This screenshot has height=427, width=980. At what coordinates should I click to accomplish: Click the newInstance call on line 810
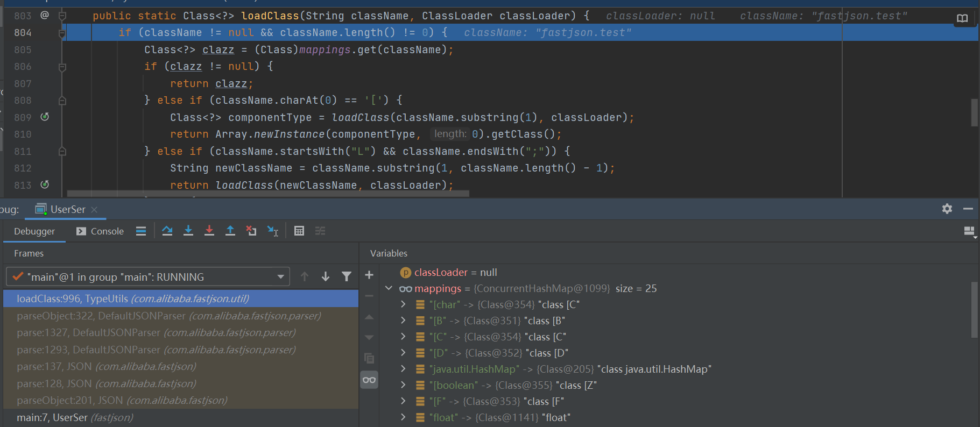pyautogui.click(x=290, y=134)
